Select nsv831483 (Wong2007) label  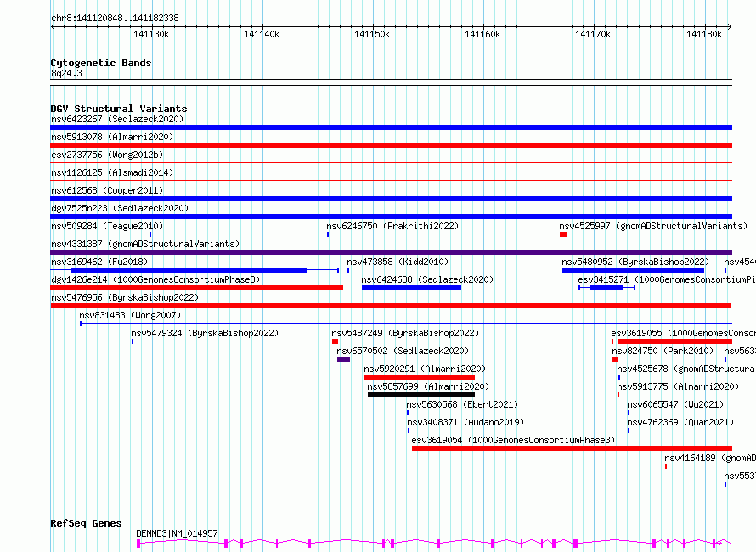(x=130, y=315)
